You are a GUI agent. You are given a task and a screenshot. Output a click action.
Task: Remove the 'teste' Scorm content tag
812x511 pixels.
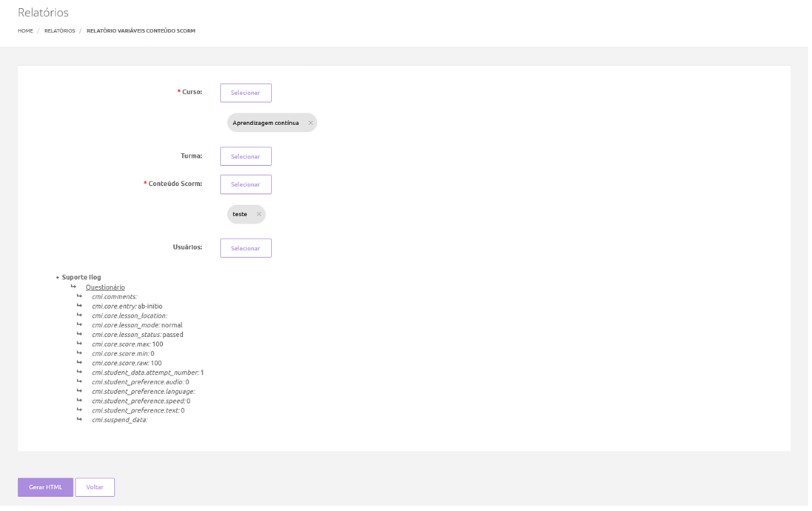coord(259,214)
